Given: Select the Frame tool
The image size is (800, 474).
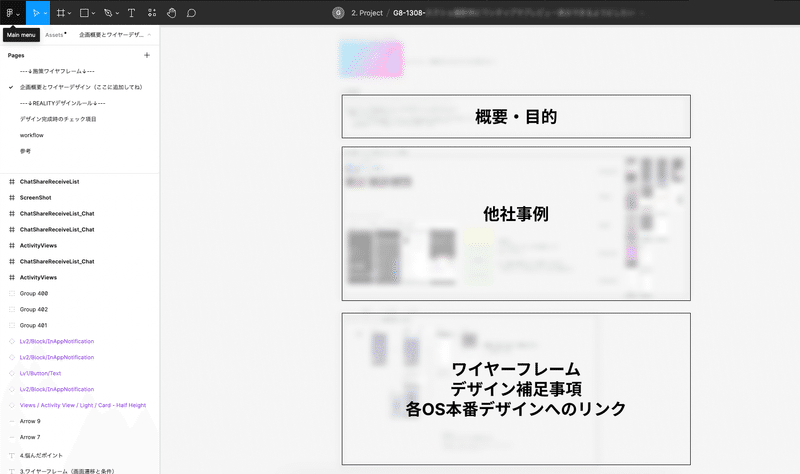Looking at the screenshot, I should (61, 13).
